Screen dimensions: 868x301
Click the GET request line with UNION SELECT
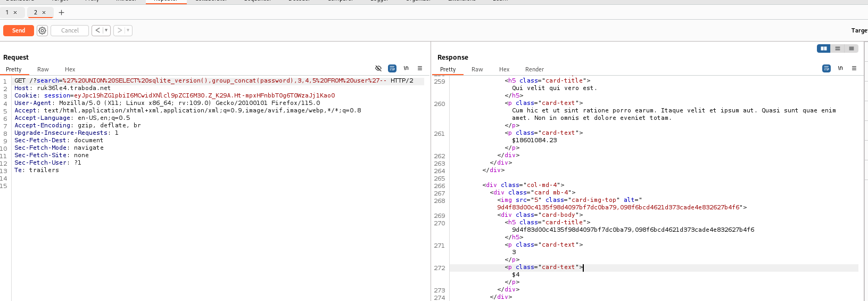point(214,80)
